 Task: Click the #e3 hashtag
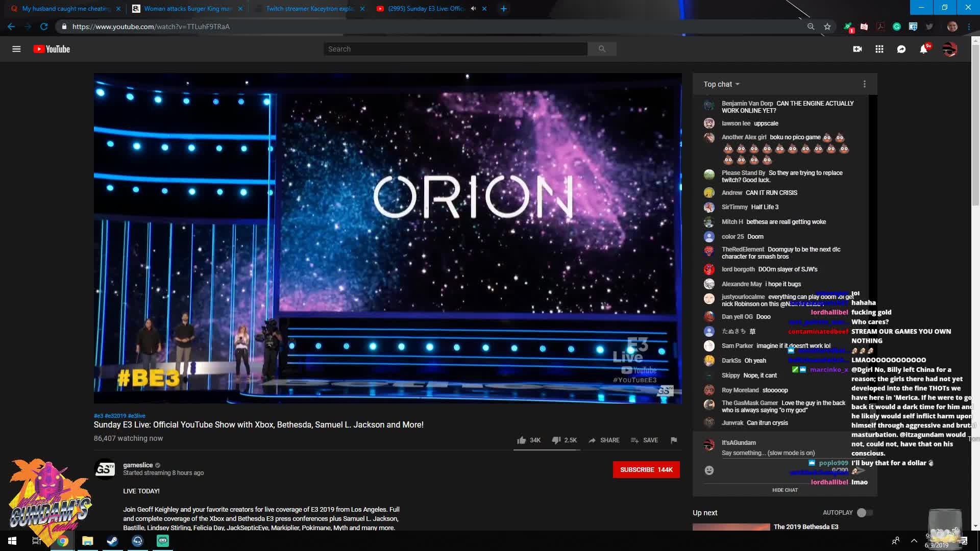tap(98, 416)
